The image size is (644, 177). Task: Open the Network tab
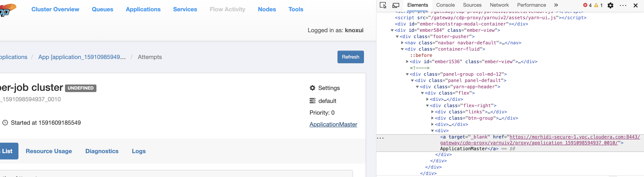[499, 5]
